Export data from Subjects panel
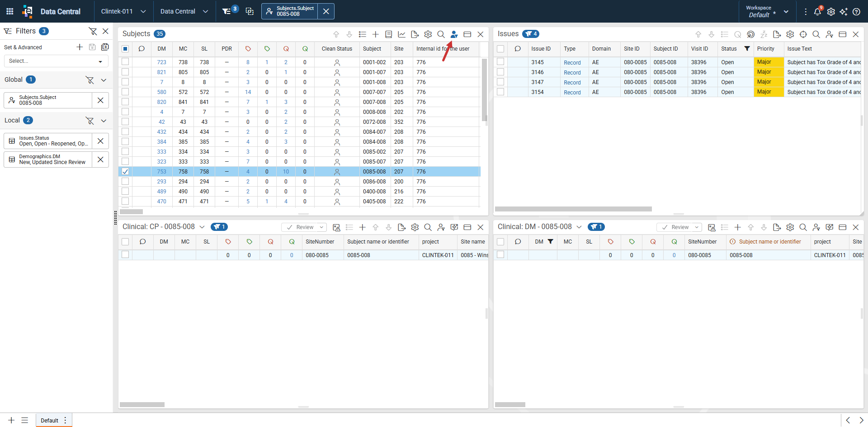Viewport: 868px width, 427px height. (415, 34)
